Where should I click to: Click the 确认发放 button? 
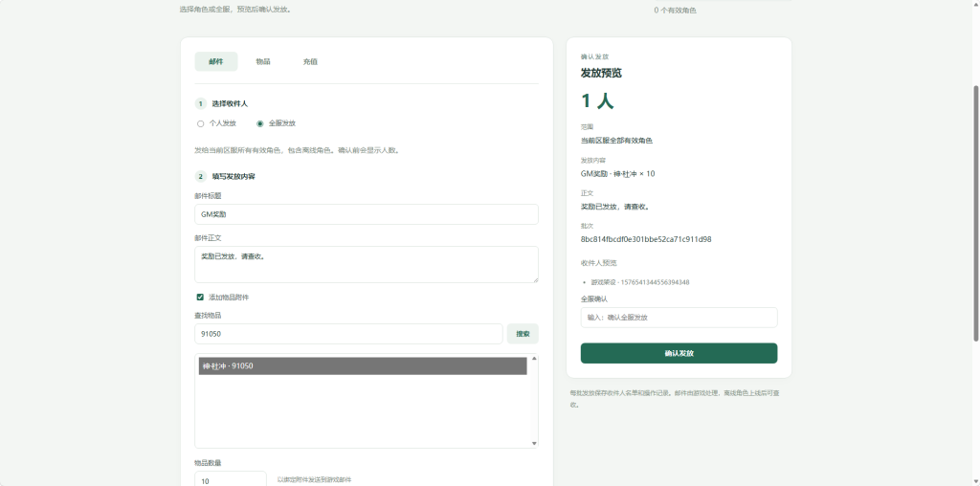pos(679,353)
